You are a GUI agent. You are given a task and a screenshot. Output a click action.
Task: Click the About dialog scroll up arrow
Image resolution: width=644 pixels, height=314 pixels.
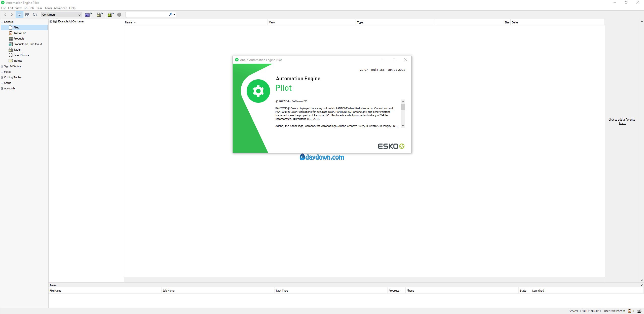point(403,102)
